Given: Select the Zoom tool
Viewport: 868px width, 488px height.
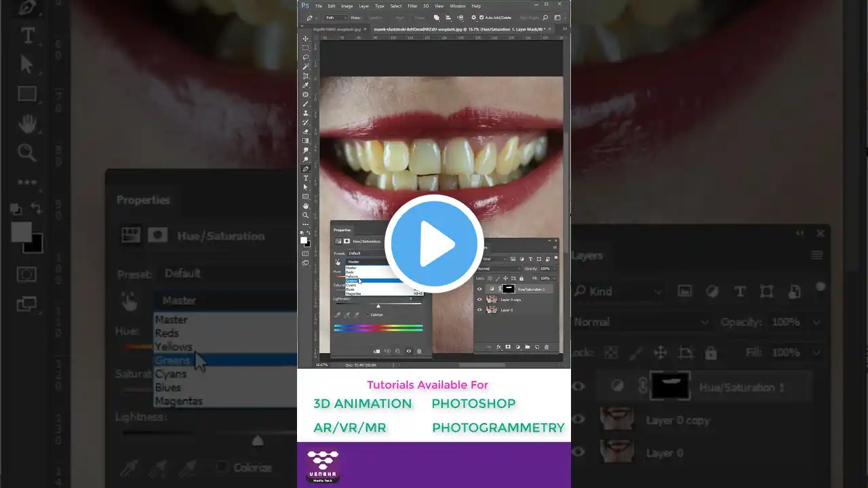Looking at the screenshot, I should click(306, 215).
